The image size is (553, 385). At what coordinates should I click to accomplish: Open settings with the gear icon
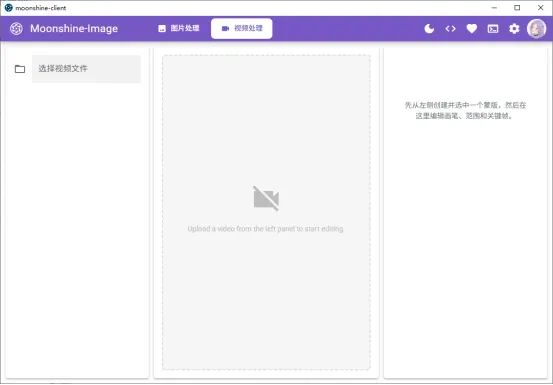click(x=514, y=29)
